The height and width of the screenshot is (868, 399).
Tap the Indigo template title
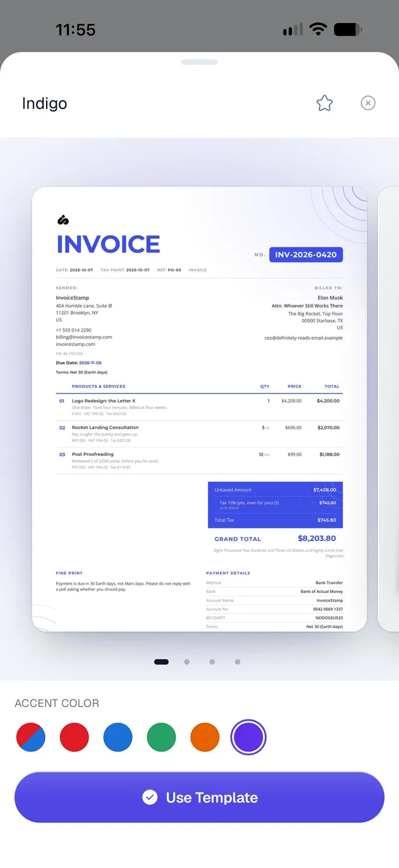tap(44, 104)
